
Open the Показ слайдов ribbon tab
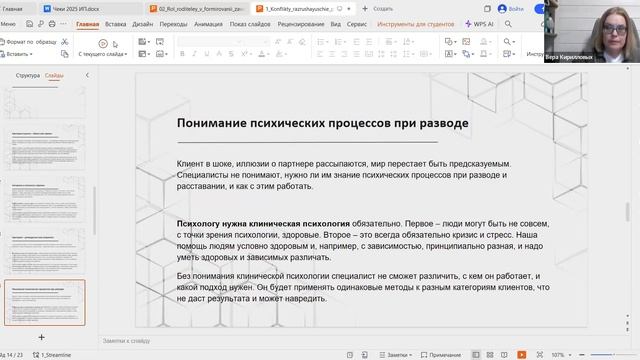tap(250, 24)
